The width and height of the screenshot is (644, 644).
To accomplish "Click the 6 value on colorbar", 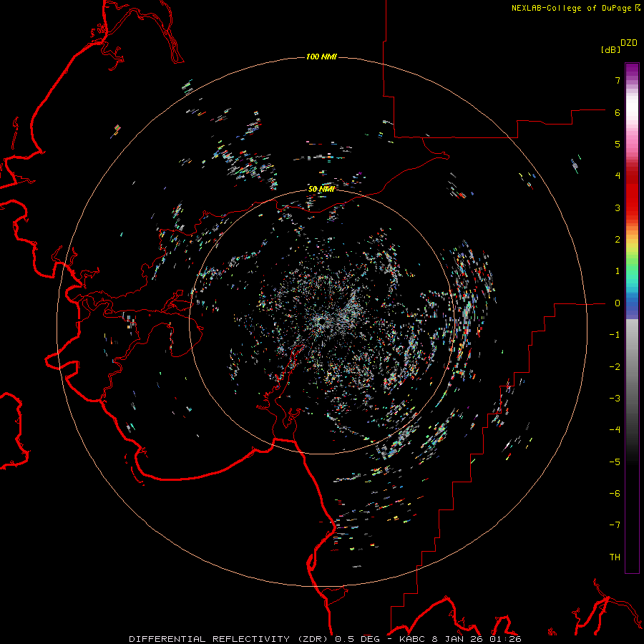I will tap(618, 112).
